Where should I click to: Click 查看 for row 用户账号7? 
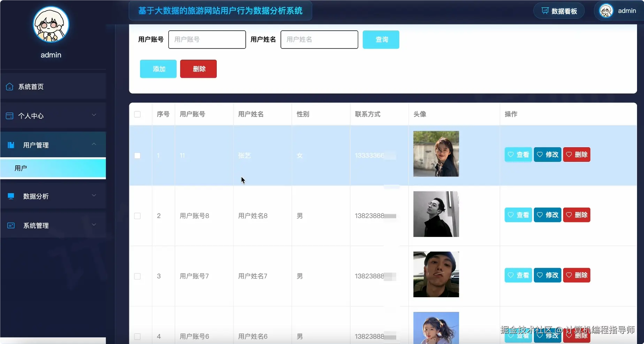518,275
